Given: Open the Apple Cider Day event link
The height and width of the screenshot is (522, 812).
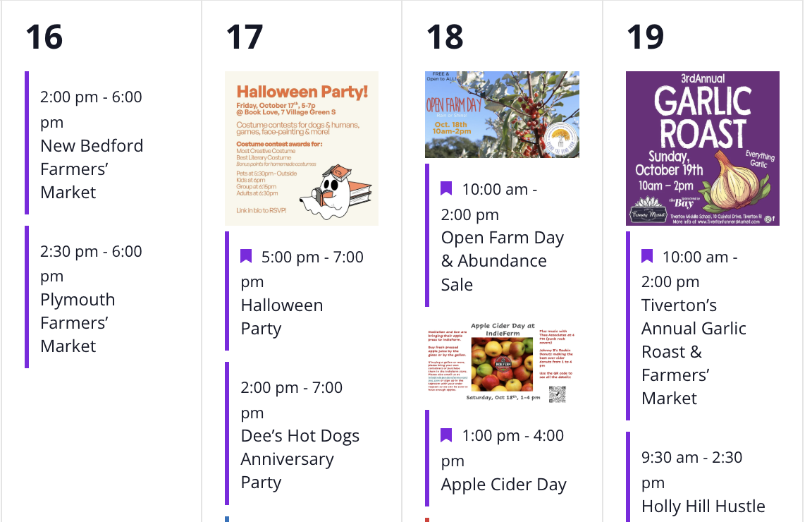Looking at the screenshot, I should tap(503, 485).
